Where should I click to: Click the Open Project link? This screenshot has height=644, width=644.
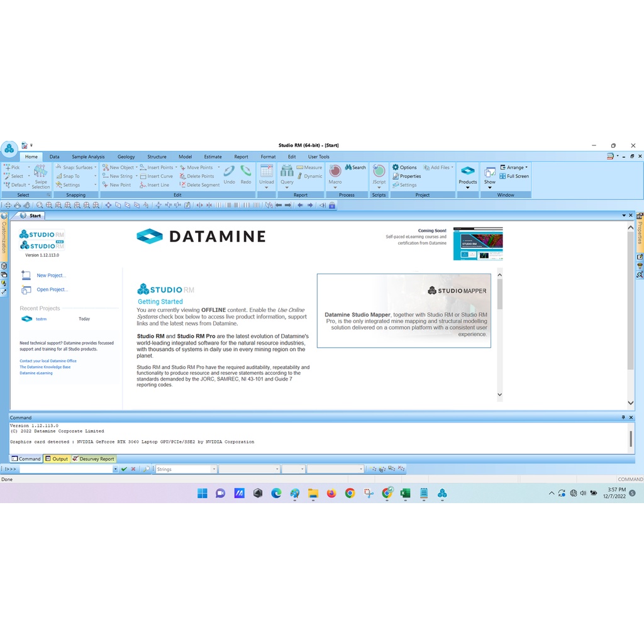pyautogui.click(x=52, y=289)
